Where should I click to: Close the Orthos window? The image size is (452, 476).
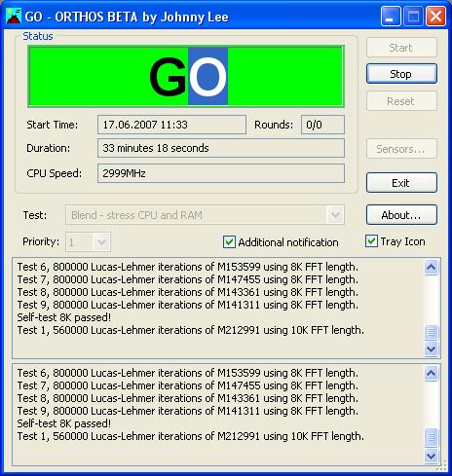(x=435, y=16)
